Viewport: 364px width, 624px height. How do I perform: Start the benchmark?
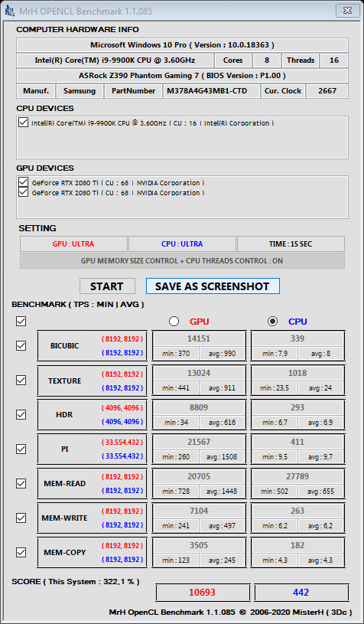107,286
